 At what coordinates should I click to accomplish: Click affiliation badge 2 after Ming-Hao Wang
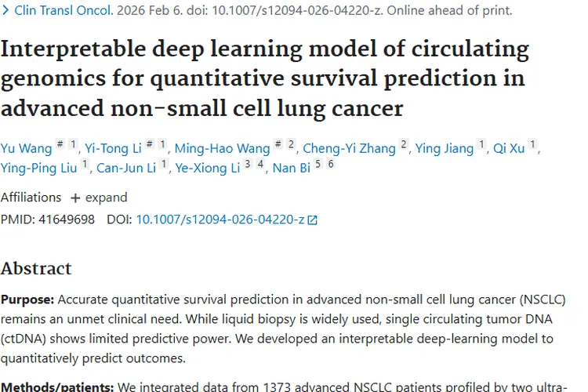pyautogui.click(x=291, y=145)
